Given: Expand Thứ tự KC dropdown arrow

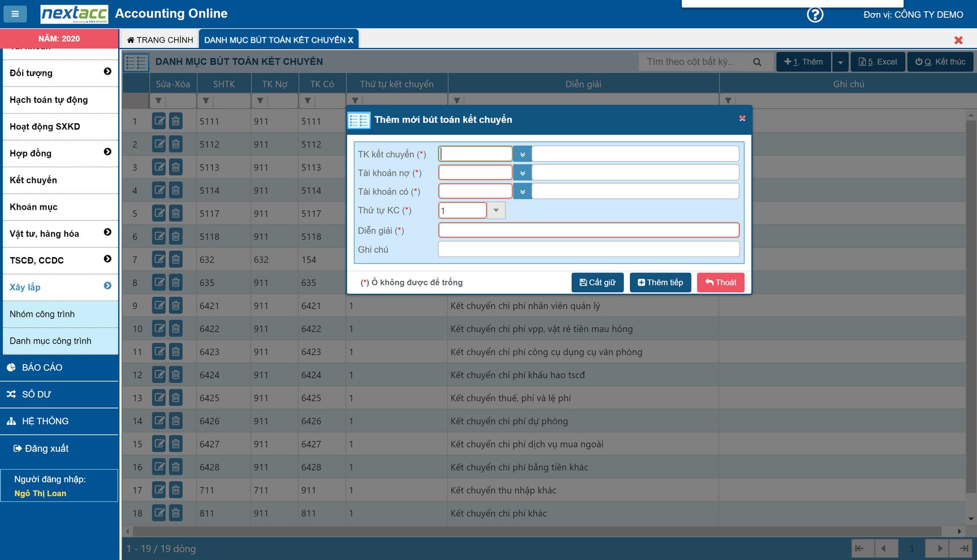Looking at the screenshot, I should tap(496, 210).
